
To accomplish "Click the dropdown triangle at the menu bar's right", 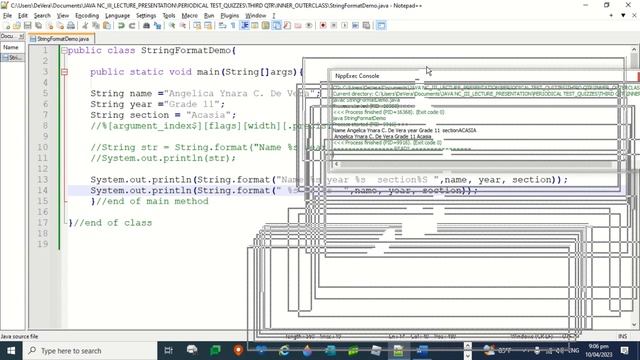I will click(x=623, y=16).
